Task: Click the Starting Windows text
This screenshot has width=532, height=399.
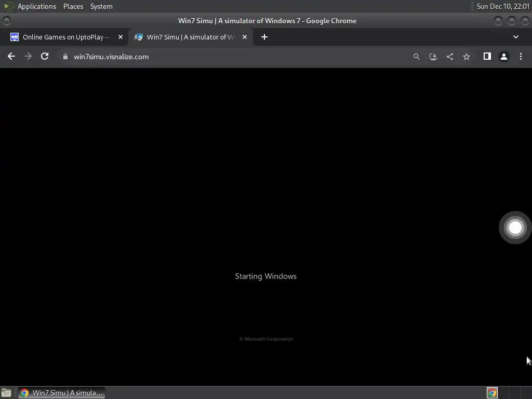Action: (x=265, y=276)
